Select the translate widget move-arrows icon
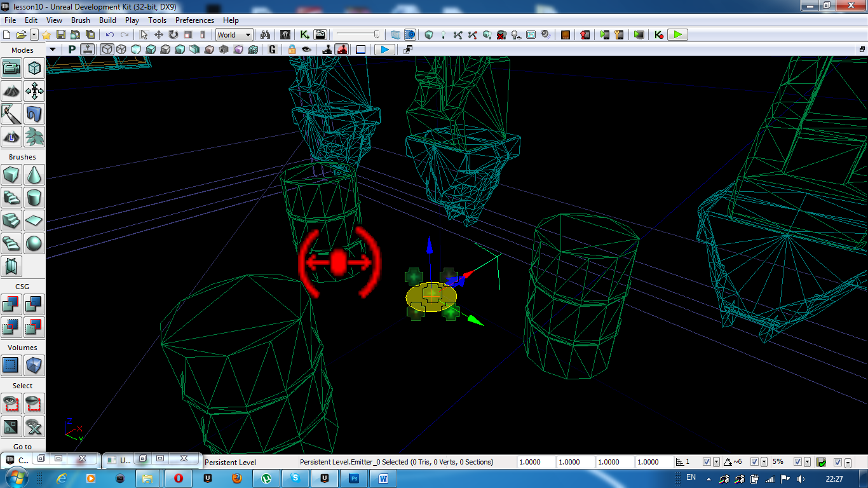The width and height of the screenshot is (868, 488). 159,35
